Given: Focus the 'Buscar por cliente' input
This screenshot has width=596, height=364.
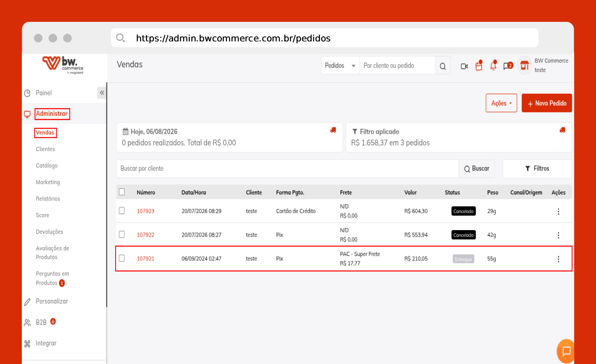Looking at the screenshot, I should coord(288,169).
